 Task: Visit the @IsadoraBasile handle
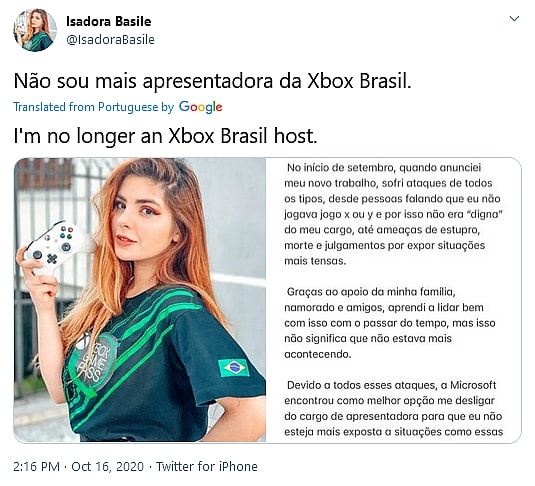tap(110, 40)
